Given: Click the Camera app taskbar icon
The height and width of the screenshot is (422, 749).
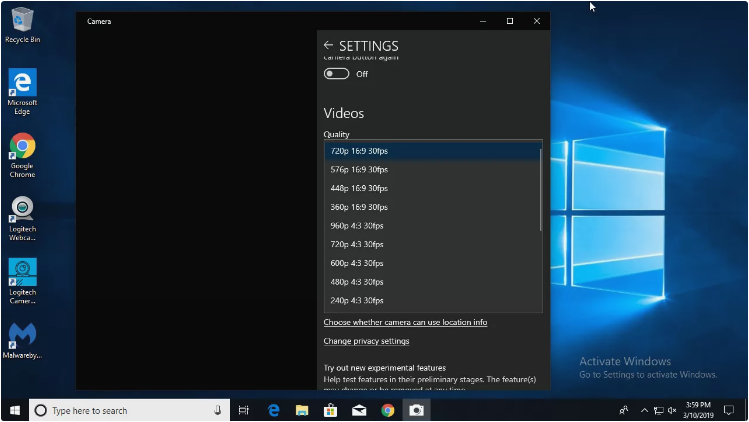Looking at the screenshot, I should (417, 410).
